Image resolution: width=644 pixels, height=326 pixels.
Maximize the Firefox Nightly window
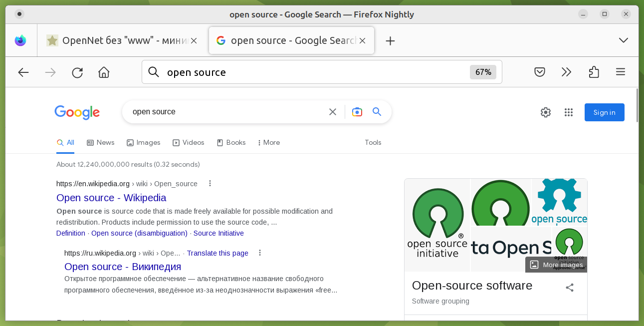pos(605,14)
